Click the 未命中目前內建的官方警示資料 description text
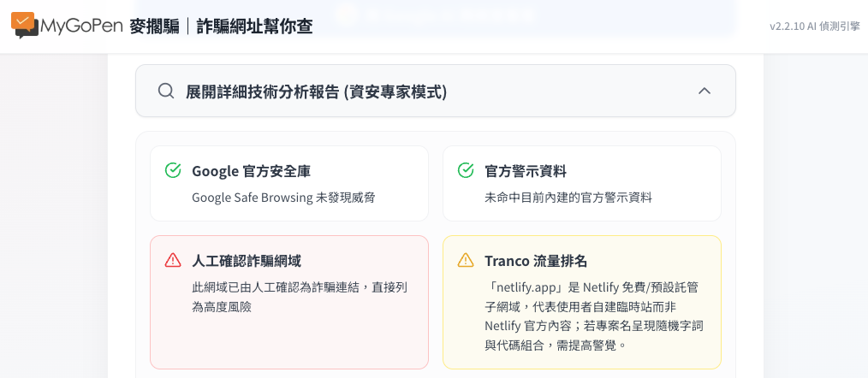The image size is (868, 378). click(x=568, y=198)
